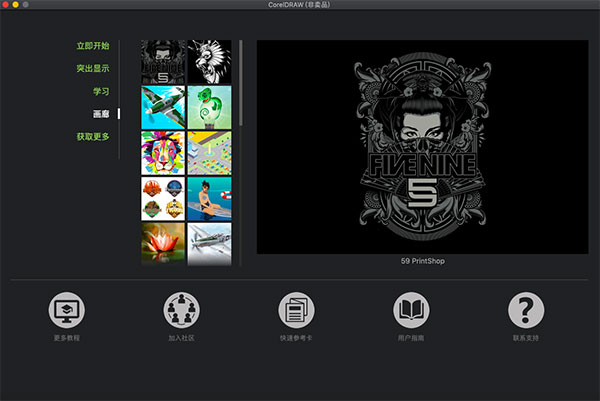Viewport: 600px width, 401px height.
Task: Open the Quick Reference Card (快速参考卡) icon
Action: click(296, 310)
